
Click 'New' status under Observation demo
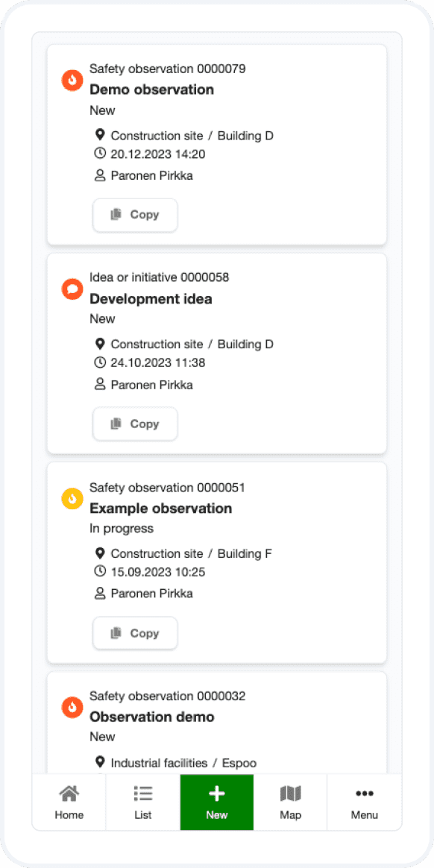click(102, 737)
